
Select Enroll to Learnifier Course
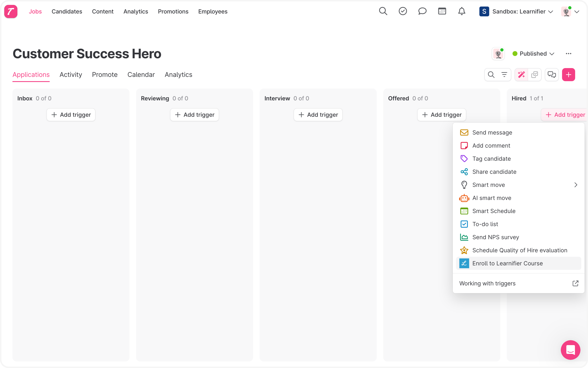click(519, 263)
